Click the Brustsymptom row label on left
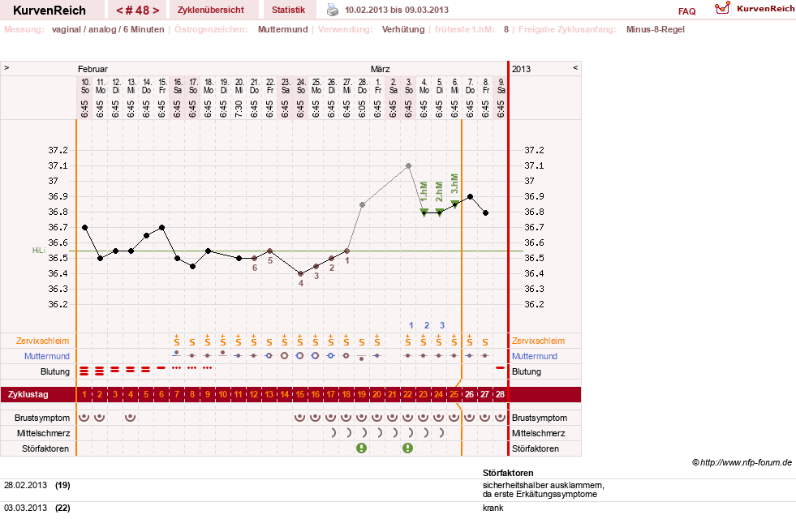Screen dimensions: 796x532 42,418
